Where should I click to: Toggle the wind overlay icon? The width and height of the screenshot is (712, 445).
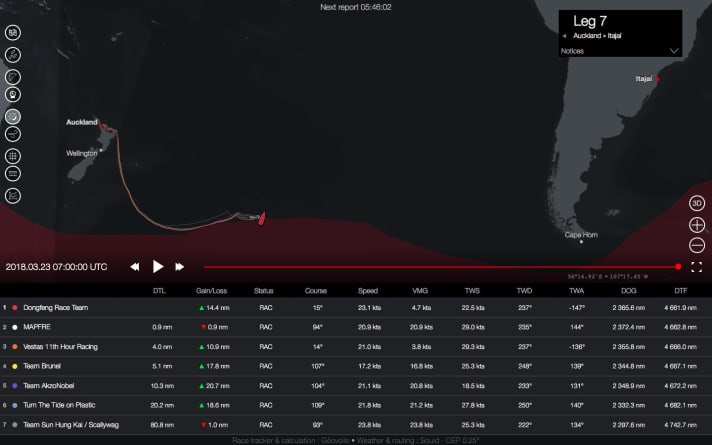pyautogui.click(x=13, y=134)
